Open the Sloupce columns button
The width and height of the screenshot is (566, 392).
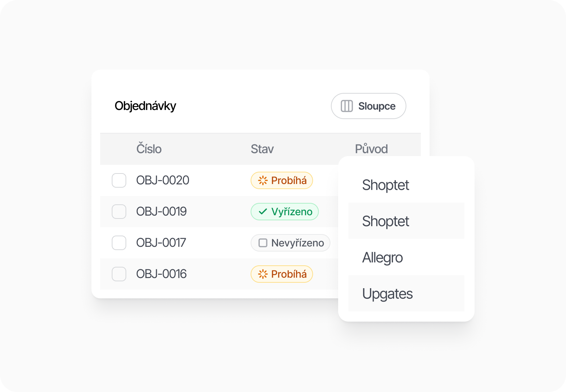(x=369, y=106)
